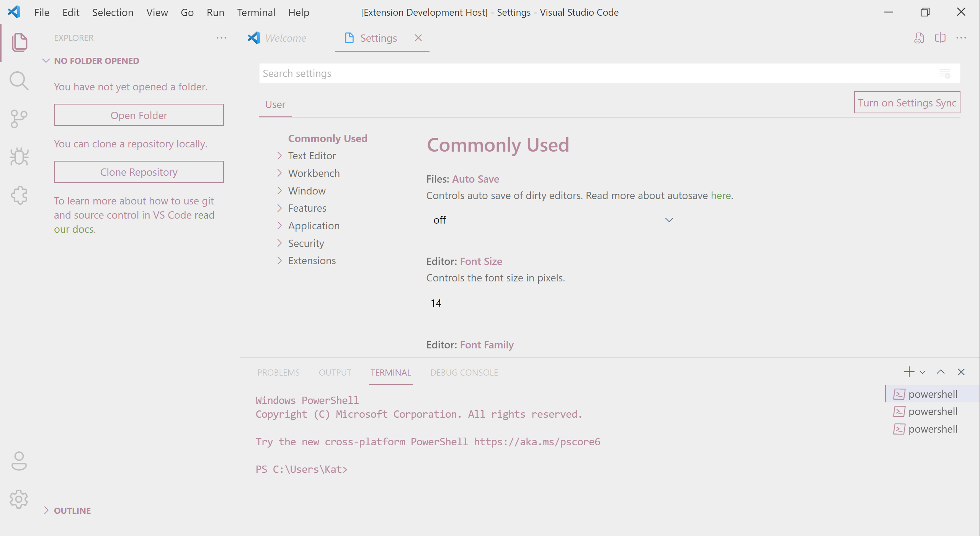Click Open Settings (JSON) icon
The width and height of the screenshot is (980, 536).
[919, 38]
